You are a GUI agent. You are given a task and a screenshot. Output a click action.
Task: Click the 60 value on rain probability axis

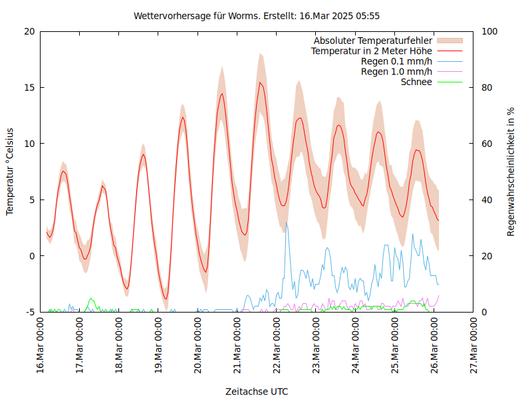point(487,144)
